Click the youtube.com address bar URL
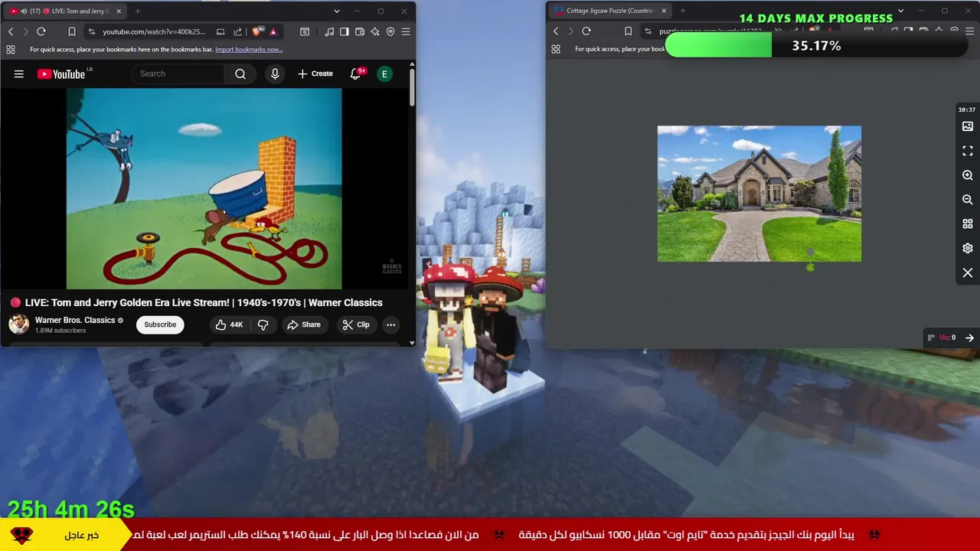Viewport: 980px width, 551px height. [154, 31]
